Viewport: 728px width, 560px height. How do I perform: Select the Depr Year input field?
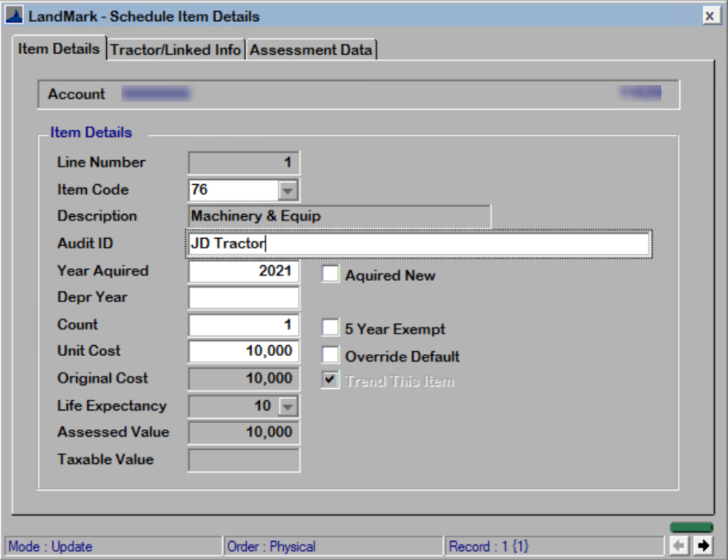(x=244, y=297)
